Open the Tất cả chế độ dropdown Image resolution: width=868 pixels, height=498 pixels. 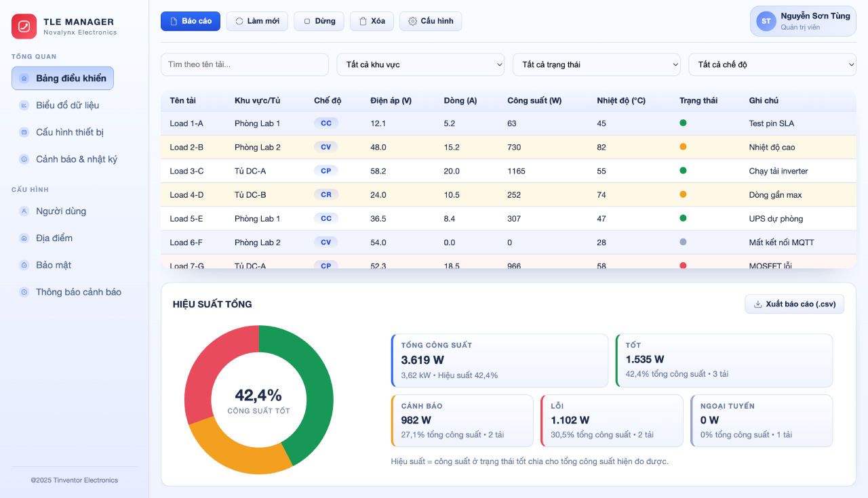[772, 64]
